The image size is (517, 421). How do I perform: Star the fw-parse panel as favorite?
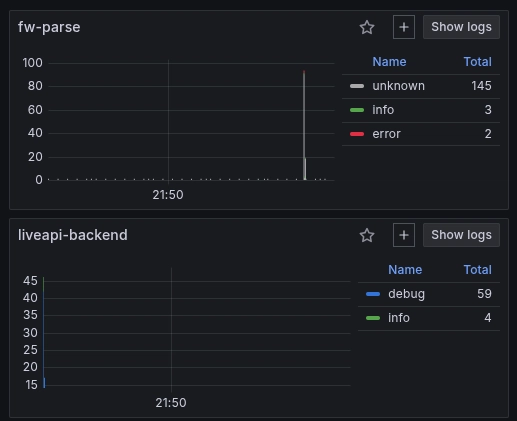click(367, 27)
